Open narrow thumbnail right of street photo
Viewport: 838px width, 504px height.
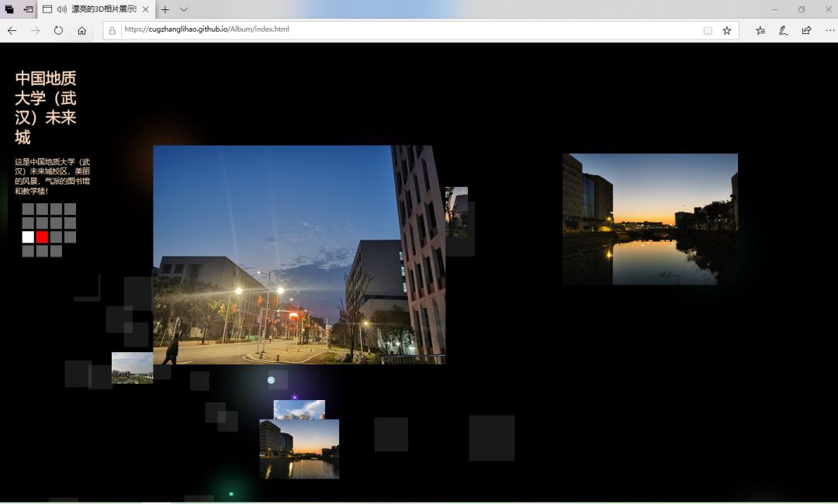click(457, 212)
